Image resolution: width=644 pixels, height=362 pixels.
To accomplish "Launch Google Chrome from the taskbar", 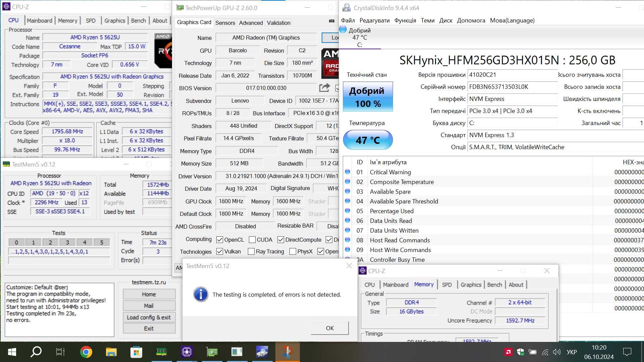I will 86,352.
